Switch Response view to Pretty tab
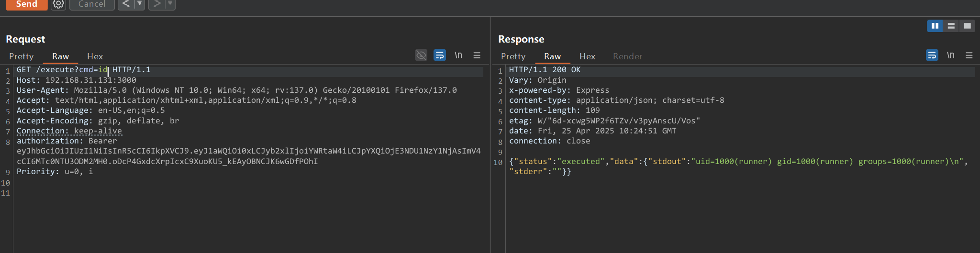 [x=513, y=56]
